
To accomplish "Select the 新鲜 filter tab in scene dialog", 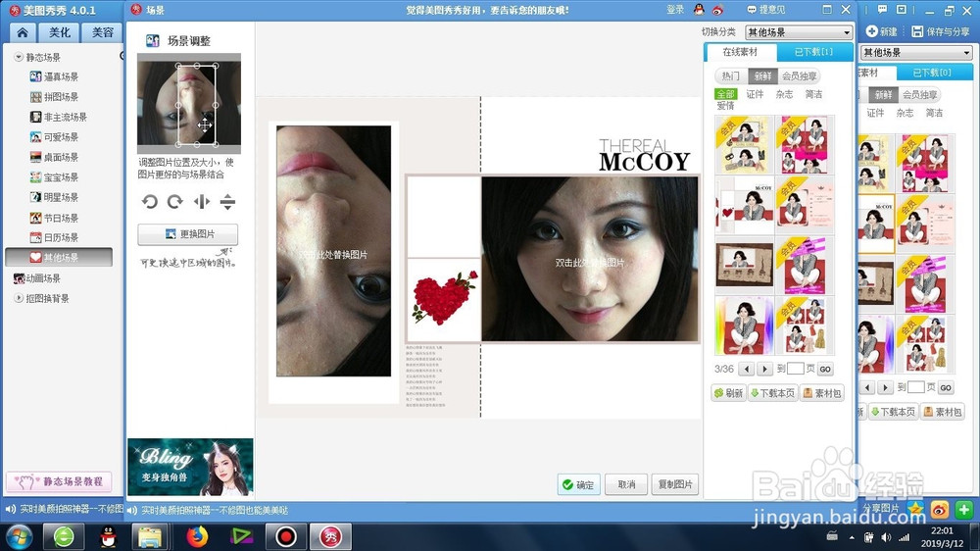I will coord(762,75).
